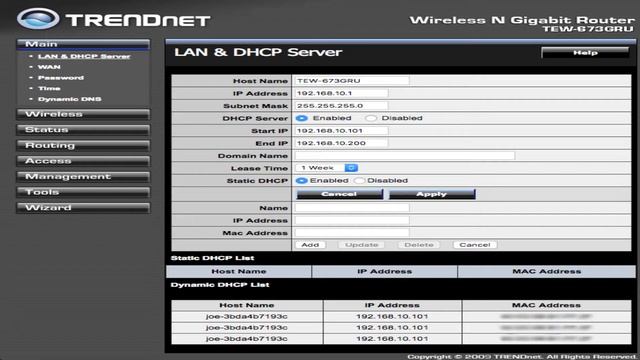Click the black Cancel button
This screenshot has width=640, height=360.
(x=340, y=194)
